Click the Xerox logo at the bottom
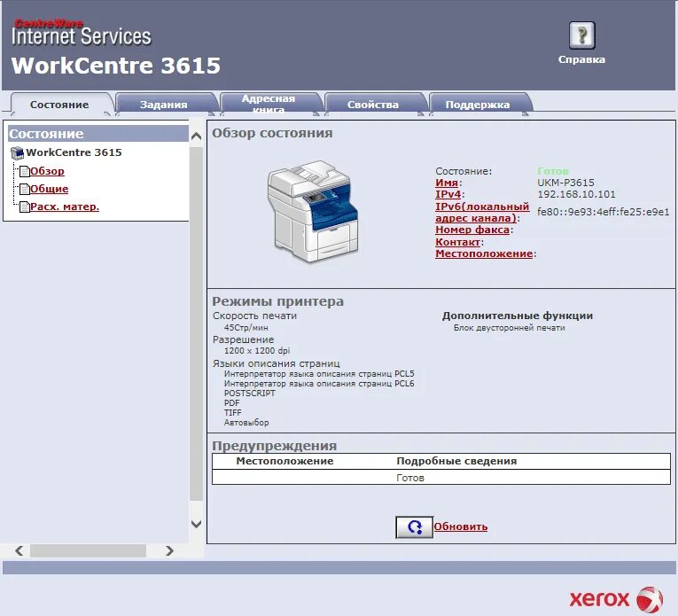This screenshot has height=616, width=678. 616,599
